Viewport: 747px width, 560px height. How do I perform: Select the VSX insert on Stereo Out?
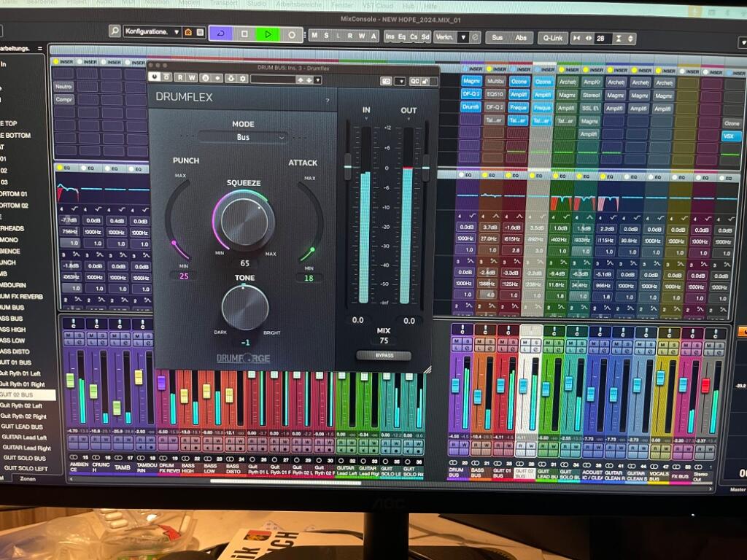coord(731,136)
